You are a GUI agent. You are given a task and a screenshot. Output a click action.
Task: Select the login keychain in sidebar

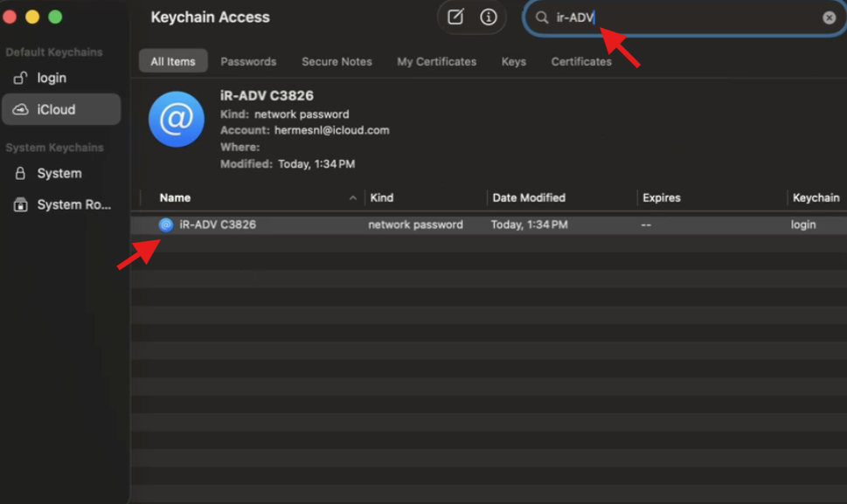click(52, 78)
